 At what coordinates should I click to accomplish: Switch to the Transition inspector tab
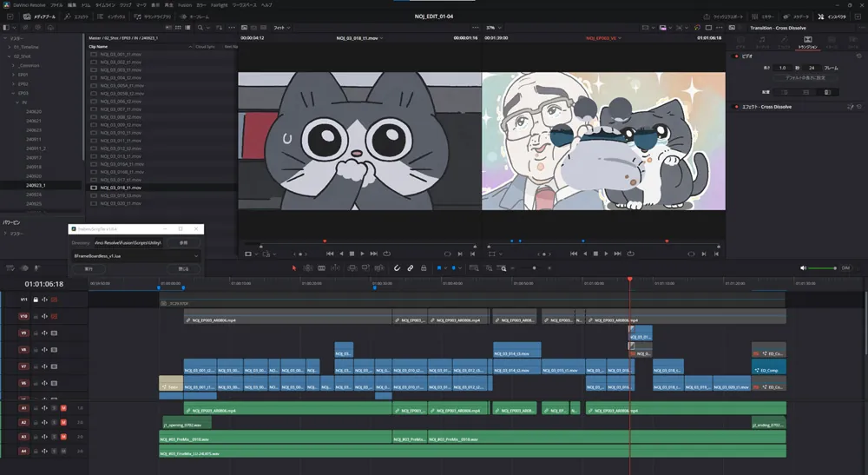(x=807, y=42)
